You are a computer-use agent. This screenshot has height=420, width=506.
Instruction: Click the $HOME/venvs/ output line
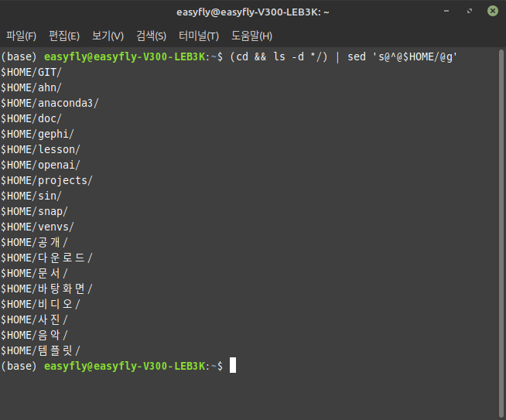[37, 227]
